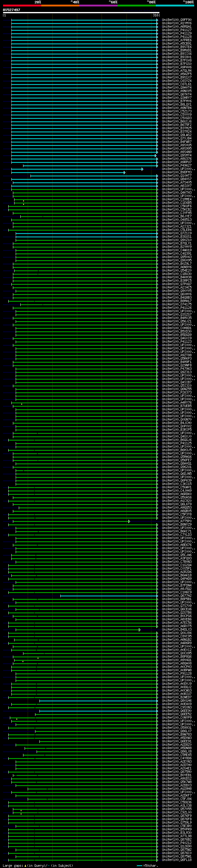Select hit label UniRef100_C6TL61
The width and height of the screenshot is (197, 868).
point(176,84)
